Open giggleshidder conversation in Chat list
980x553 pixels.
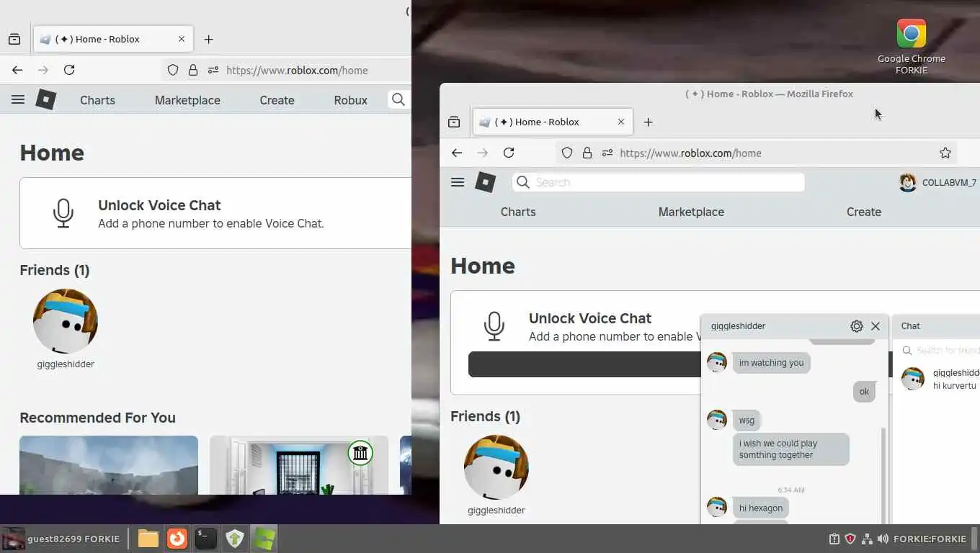(x=937, y=379)
